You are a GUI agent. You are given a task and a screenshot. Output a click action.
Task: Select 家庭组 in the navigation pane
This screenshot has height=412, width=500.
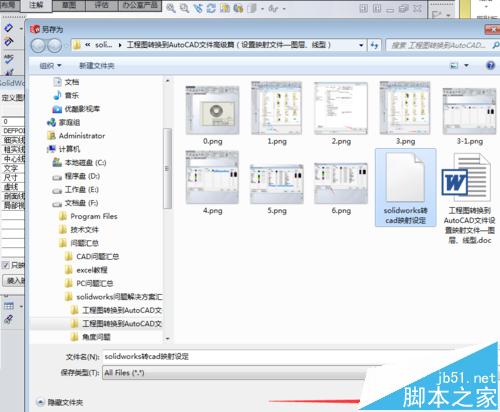(x=64, y=122)
